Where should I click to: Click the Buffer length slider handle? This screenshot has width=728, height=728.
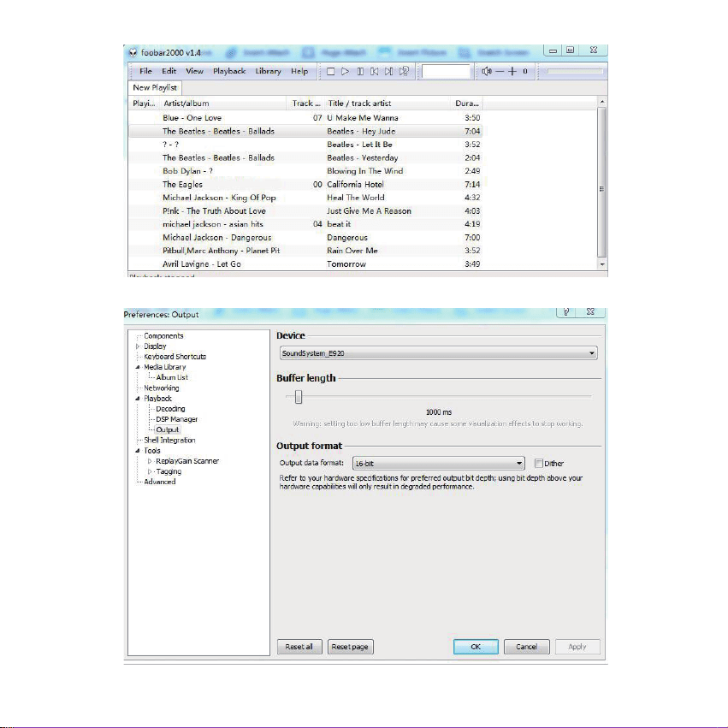(x=299, y=397)
